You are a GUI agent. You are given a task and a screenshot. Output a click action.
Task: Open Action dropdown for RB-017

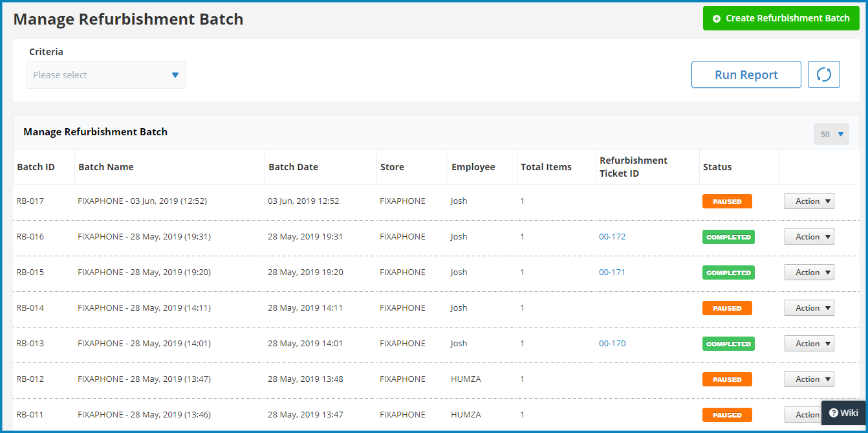point(809,201)
